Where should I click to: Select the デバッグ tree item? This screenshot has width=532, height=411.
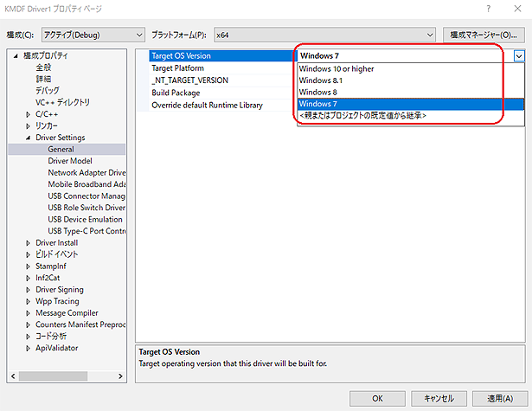click(48, 91)
